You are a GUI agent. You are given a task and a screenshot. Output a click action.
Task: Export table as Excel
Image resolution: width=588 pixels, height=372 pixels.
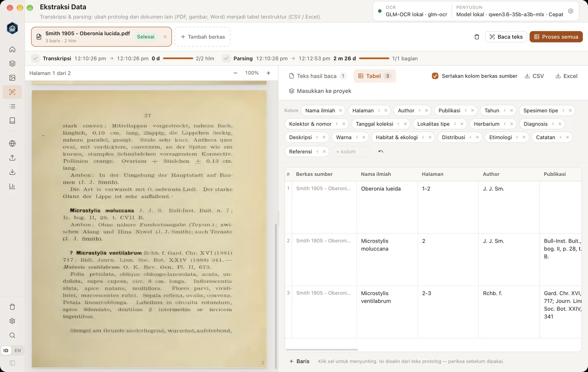pos(566,76)
